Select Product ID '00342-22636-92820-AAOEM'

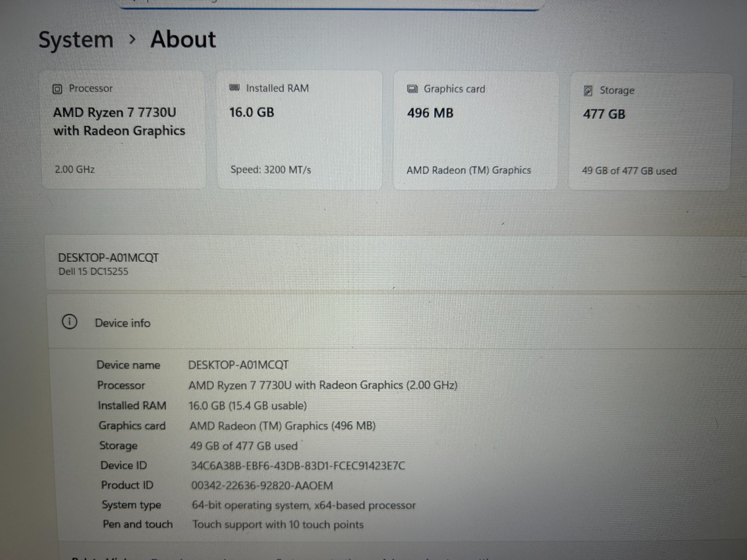(262, 485)
